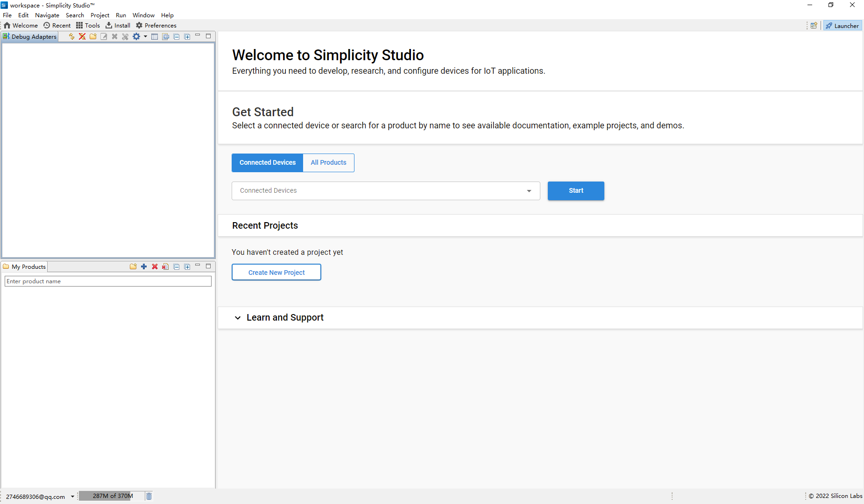This screenshot has width=864, height=504.
Task: Collapse all items in Debug Adapters
Action: pos(177,36)
